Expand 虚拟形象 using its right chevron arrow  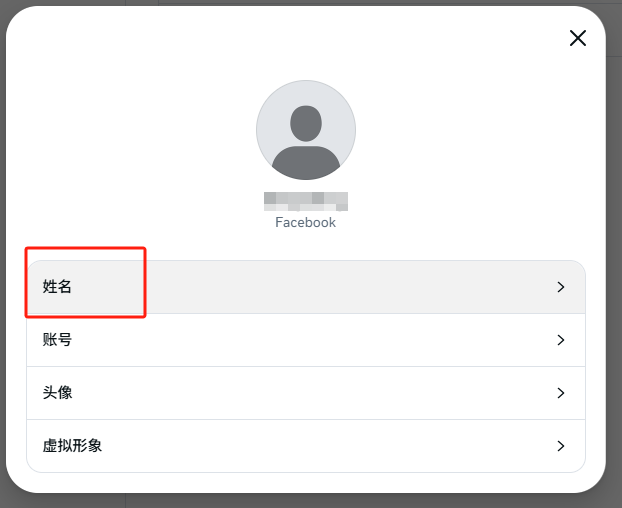[561, 446]
